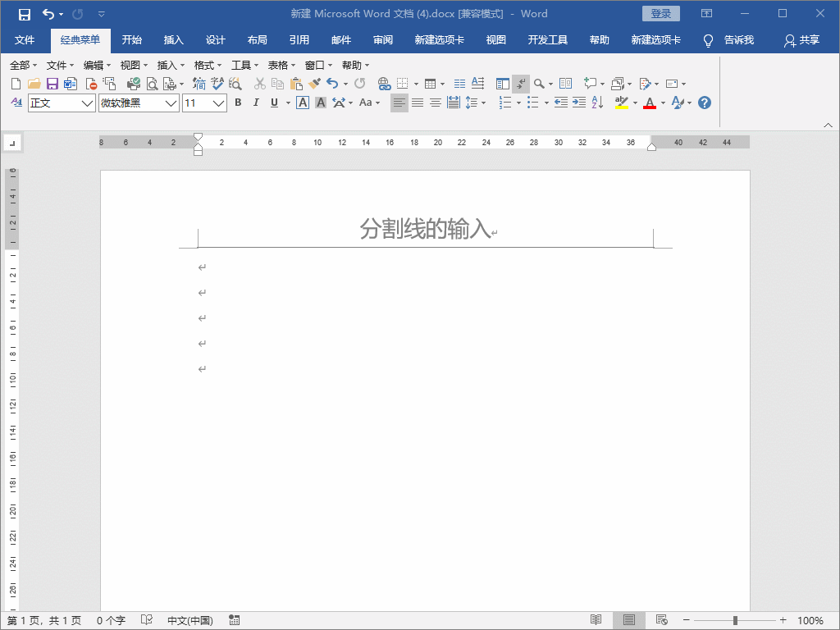Click the zoom slider handle
The width and height of the screenshot is (840, 630).
point(735,620)
